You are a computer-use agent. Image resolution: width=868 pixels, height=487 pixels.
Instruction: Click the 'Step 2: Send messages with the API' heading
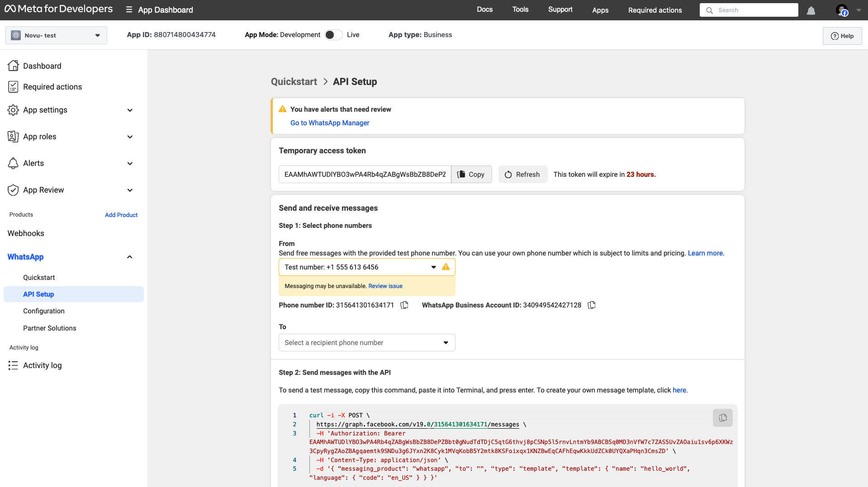335,373
